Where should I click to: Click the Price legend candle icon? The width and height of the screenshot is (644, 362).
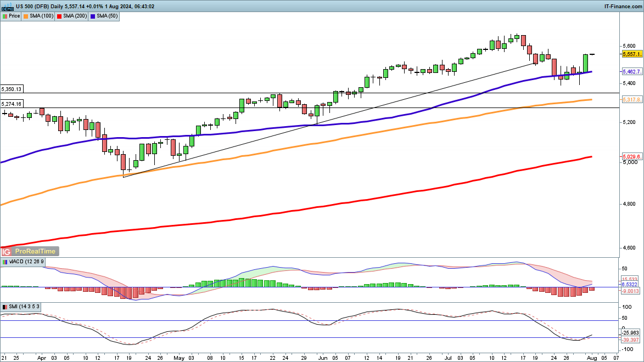pyautogui.click(x=5, y=16)
